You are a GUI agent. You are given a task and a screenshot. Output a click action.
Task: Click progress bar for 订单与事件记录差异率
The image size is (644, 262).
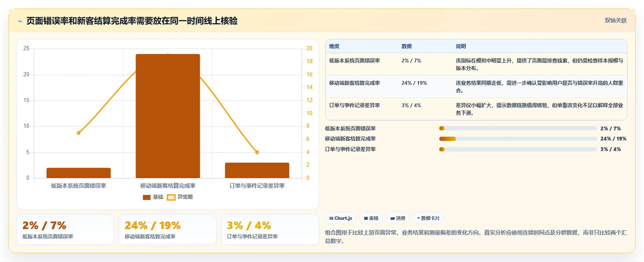(518, 149)
